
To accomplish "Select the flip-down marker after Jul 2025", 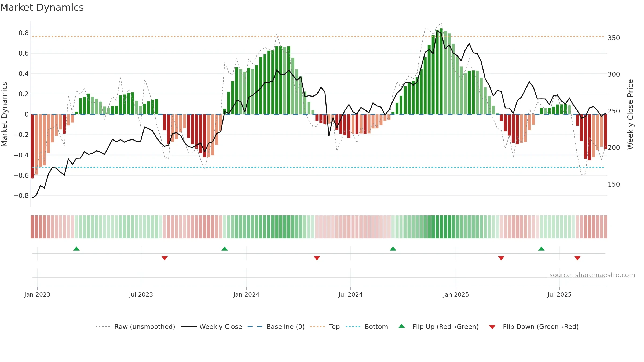I will [x=577, y=258].
